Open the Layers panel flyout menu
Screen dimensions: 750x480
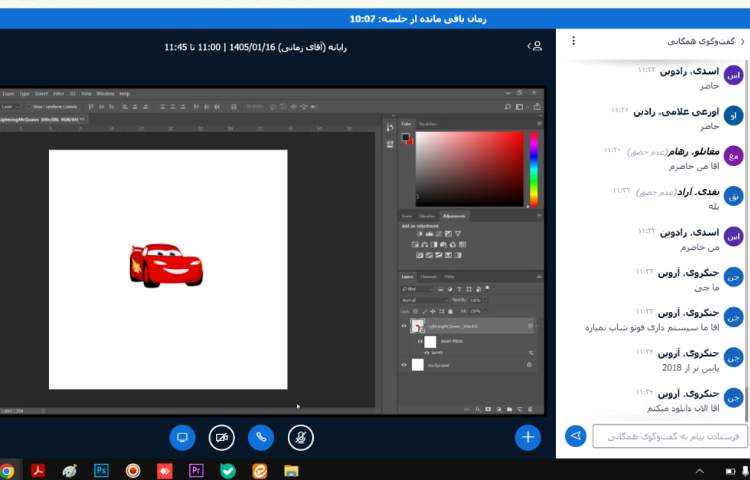539,277
